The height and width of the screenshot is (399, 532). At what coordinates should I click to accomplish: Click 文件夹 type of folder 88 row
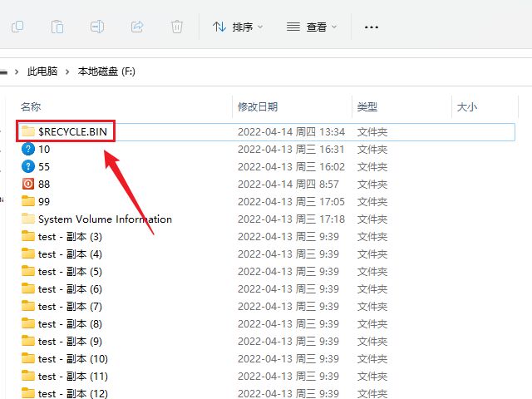pos(372,185)
